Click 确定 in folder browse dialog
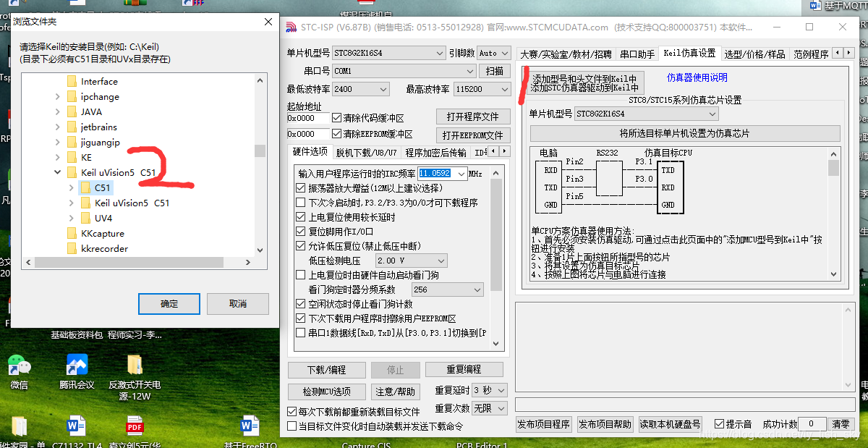Viewport: 868px width, 448px height. point(169,303)
